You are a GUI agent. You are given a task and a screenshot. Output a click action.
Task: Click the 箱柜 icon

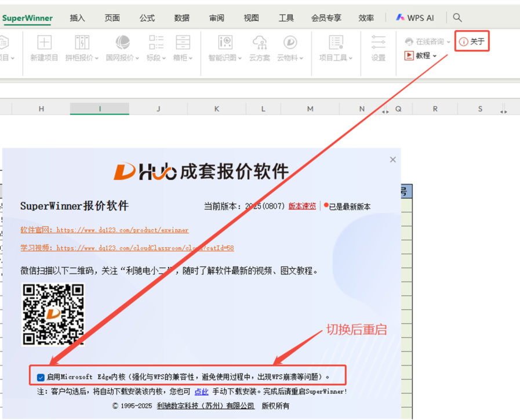pyautogui.click(x=183, y=42)
